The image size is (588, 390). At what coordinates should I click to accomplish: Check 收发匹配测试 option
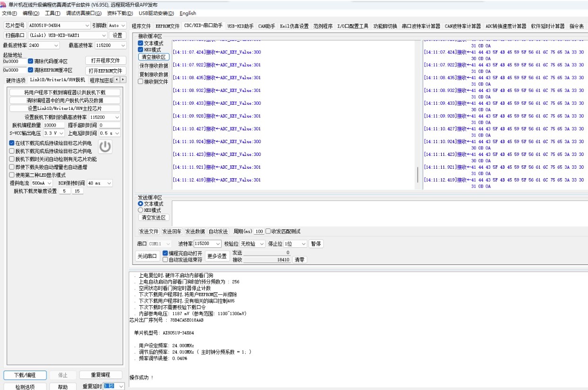click(x=268, y=231)
